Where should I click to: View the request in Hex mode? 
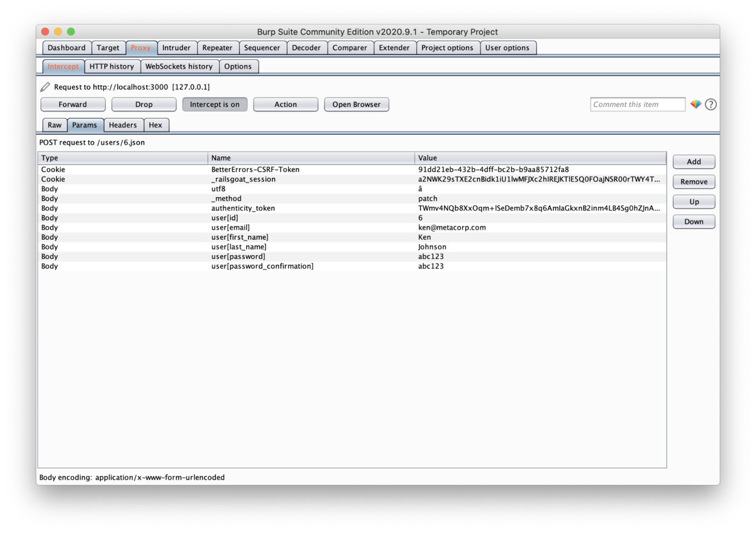[156, 125]
